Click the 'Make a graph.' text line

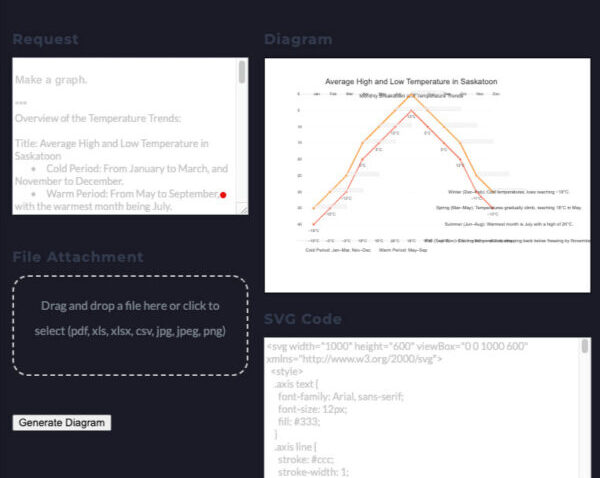[x=51, y=80]
